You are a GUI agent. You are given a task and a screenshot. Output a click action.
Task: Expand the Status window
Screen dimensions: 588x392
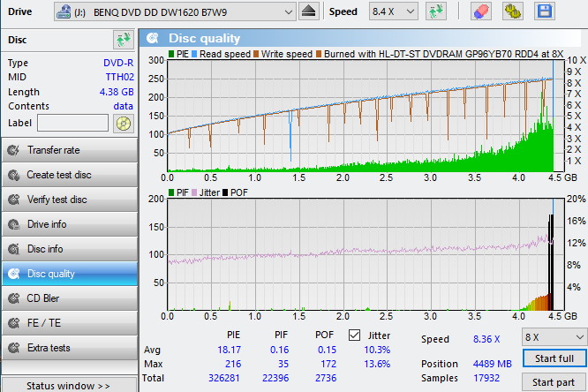[69, 386]
